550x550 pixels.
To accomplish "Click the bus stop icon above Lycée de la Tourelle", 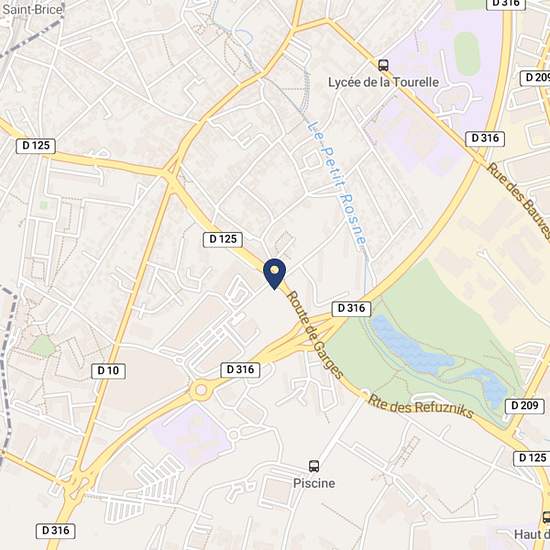I will tap(383, 65).
